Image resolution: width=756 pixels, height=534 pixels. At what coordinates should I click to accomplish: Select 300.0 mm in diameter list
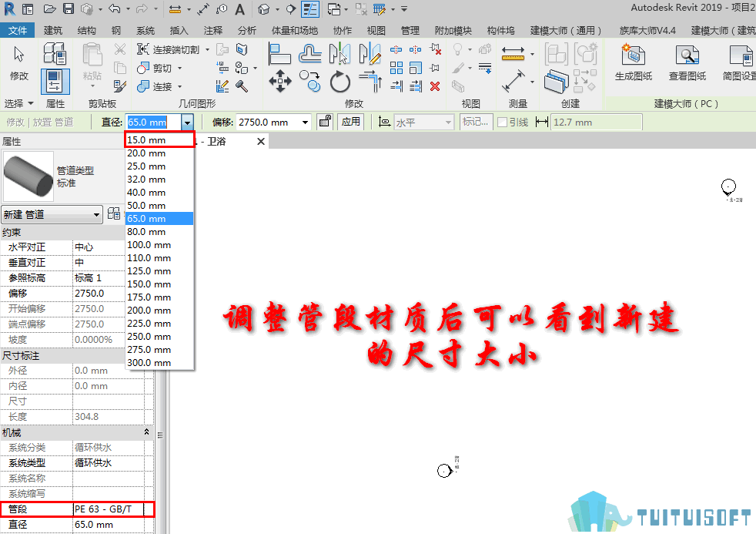coord(159,362)
